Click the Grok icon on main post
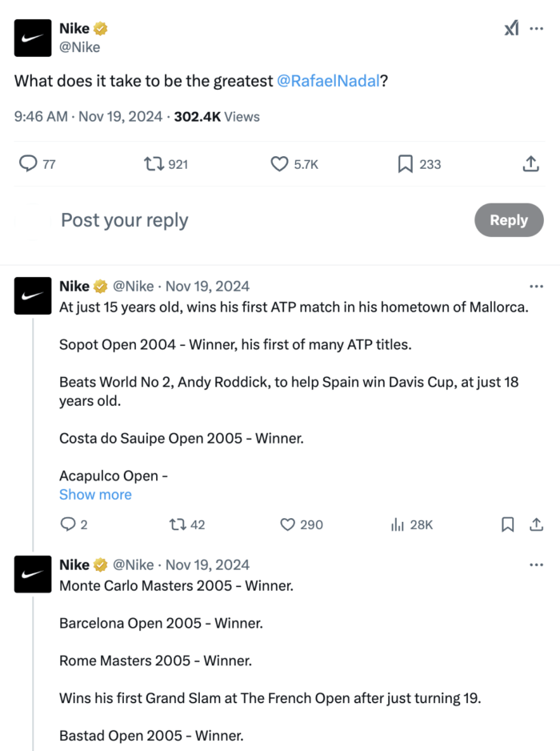560x751 pixels. click(511, 29)
